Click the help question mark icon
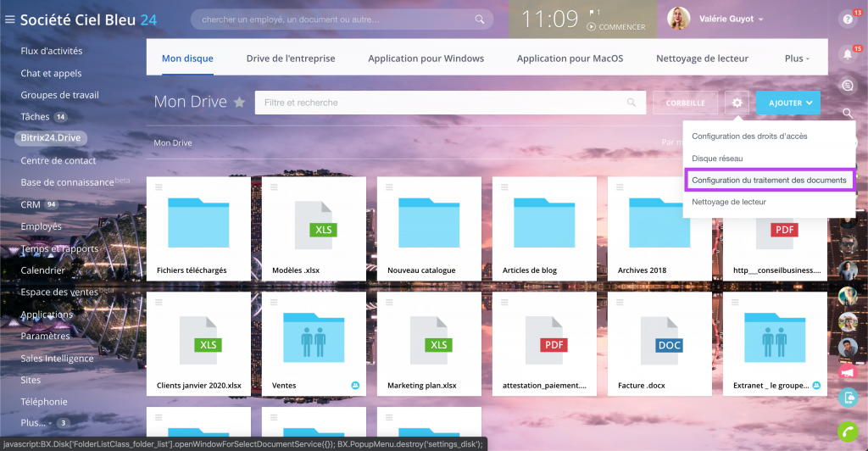Viewport: 868px width, 451px height. [847, 19]
